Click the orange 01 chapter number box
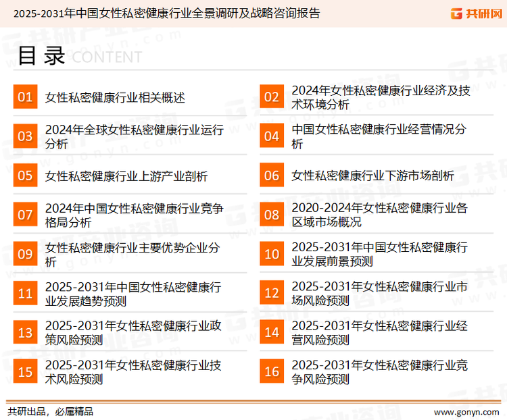 coord(25,97)
